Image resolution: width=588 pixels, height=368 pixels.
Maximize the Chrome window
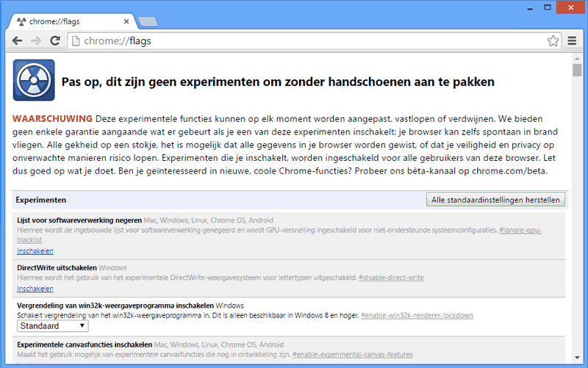(x=548, y=7)
